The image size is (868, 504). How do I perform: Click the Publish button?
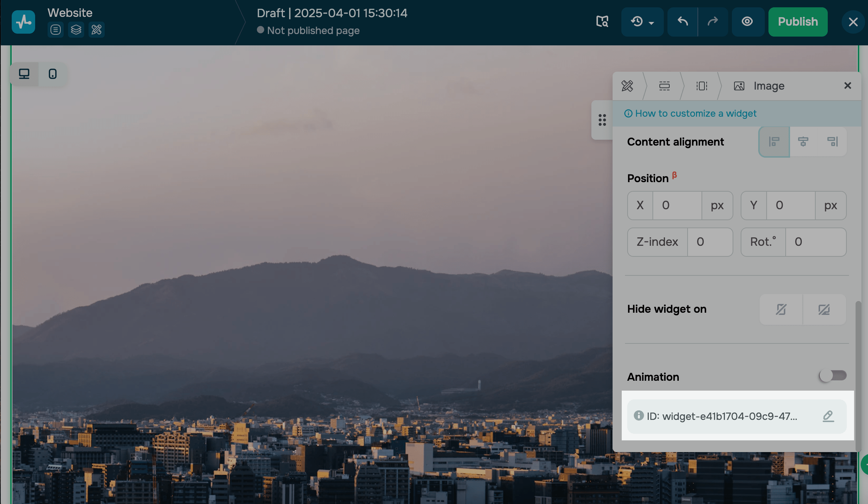click(x=798, y=22)
